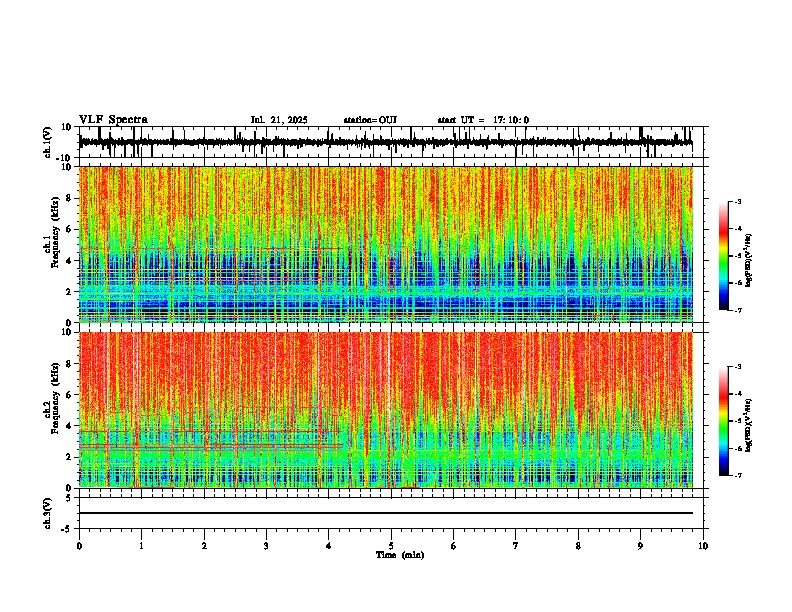Click inside the ch.1 spectrogram panel
Image resolution: width=792 pixels, height=612 pixels.
tap(385, 244)
